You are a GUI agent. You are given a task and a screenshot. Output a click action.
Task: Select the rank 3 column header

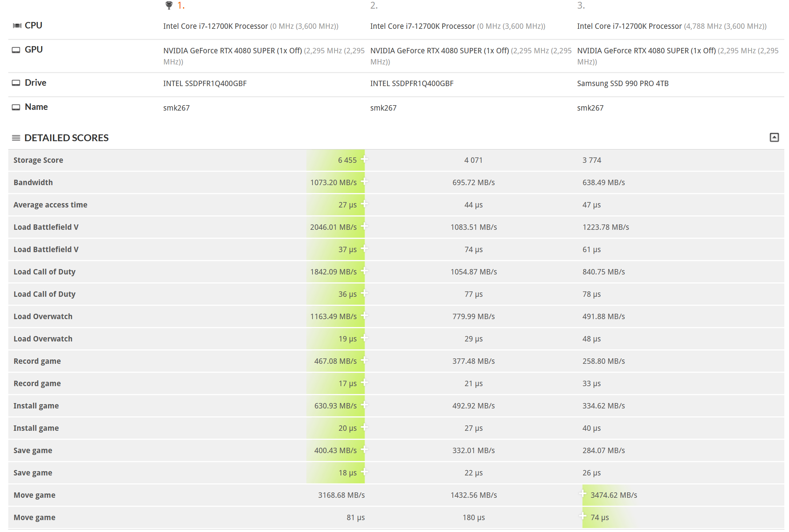point(581,5)
